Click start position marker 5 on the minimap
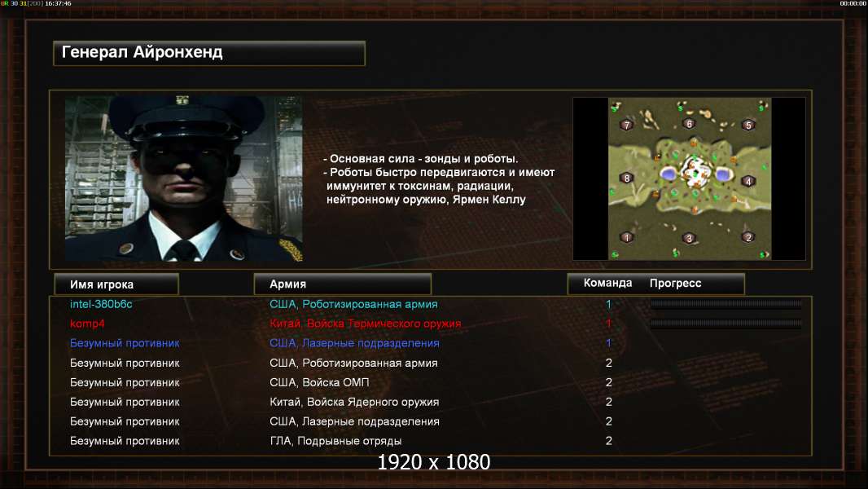The image size is (868, 489). tap(748, 126)
